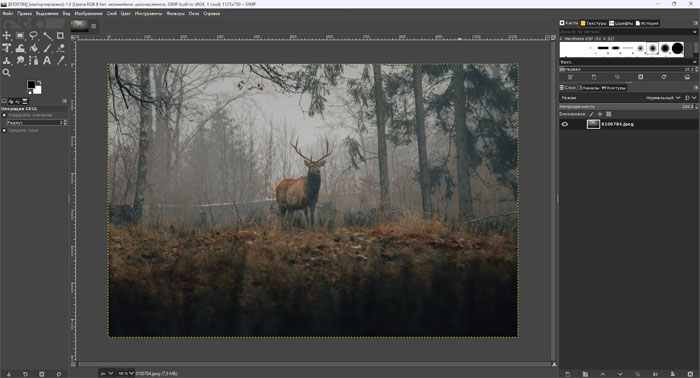This screenshot has height=378, width=700.
Task: Restore tool preset icon at bottom left
Action: (x=25, y=374)
